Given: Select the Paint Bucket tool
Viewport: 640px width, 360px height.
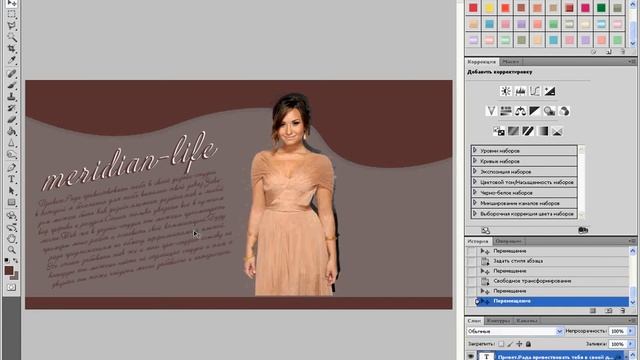Looking at the screenshot, I should pyautogui.click(x=11, y=131).
